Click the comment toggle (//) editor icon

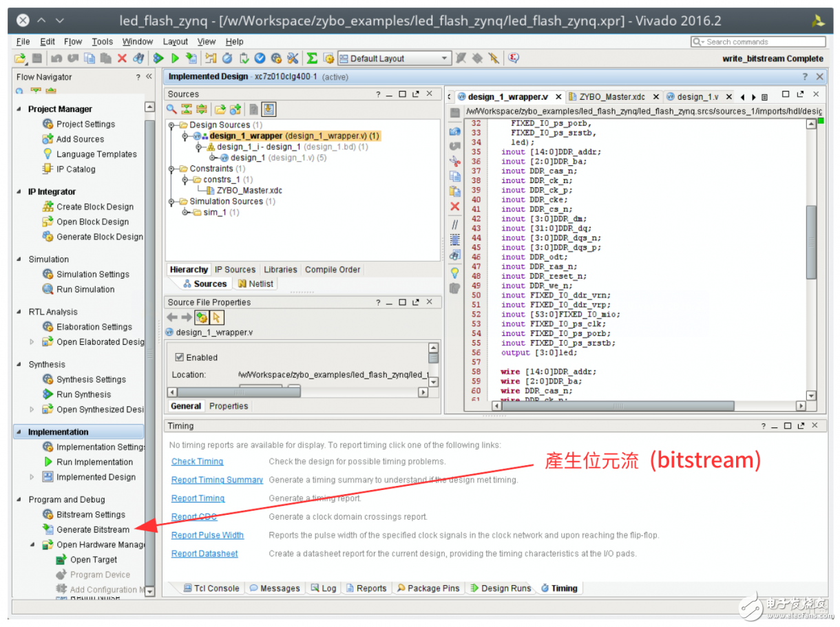pos(454,224)
